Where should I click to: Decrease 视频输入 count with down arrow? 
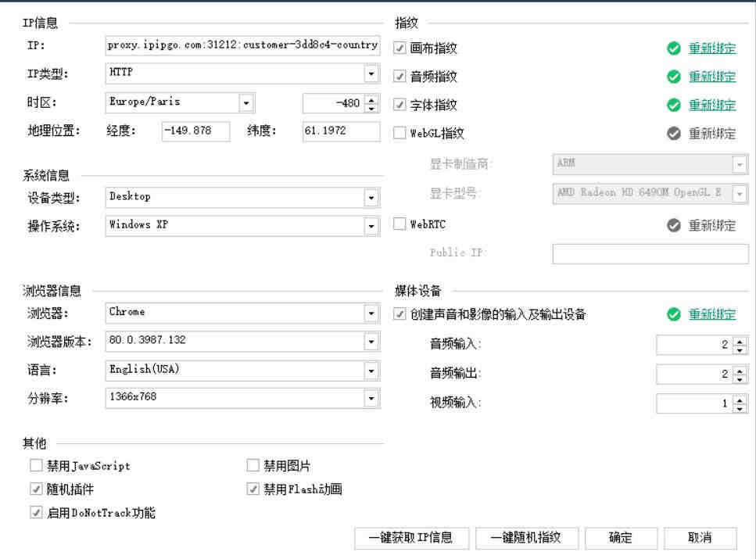tap(740, 408)
